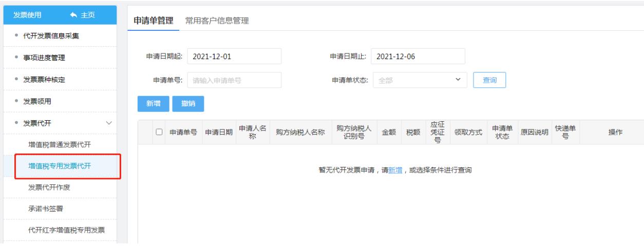The width and height of the screenshot is (644, 246).
Task: Select 代开红字增值税专用发票 submenu item
Action: point(69,230)
